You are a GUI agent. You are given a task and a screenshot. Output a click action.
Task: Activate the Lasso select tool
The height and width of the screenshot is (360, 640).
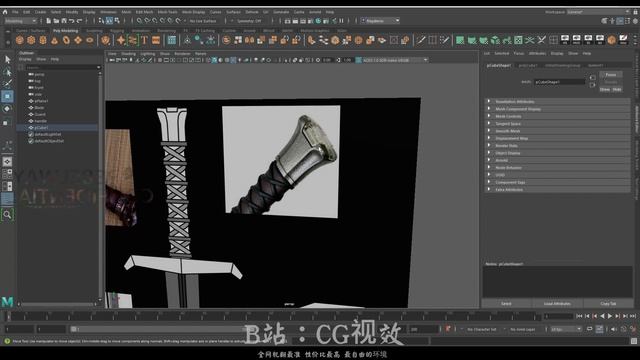point(7,72)
